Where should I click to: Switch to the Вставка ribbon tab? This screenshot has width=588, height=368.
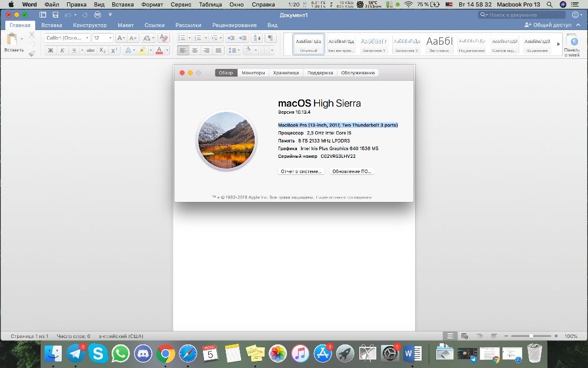pyautogui.click(x=51, y=25)
